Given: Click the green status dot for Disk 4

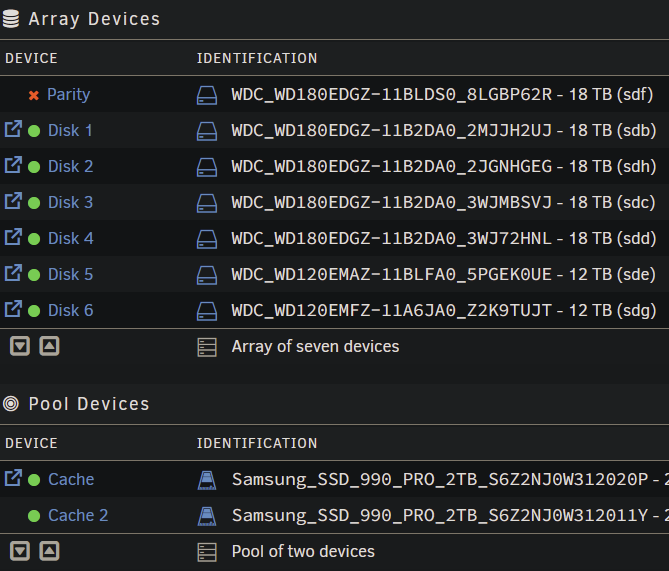Looking at the screenshot, I should click(x=34, y=239).
